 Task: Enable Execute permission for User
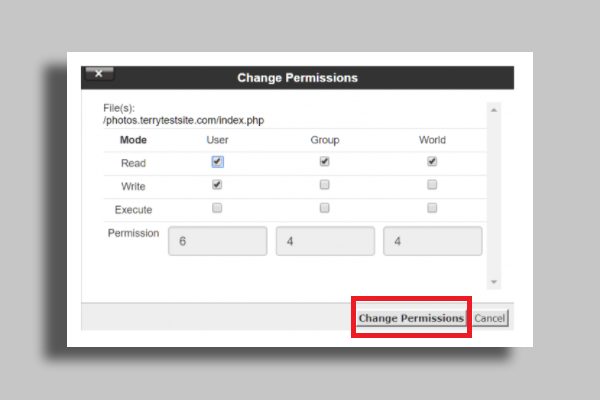tap(217, 208)
